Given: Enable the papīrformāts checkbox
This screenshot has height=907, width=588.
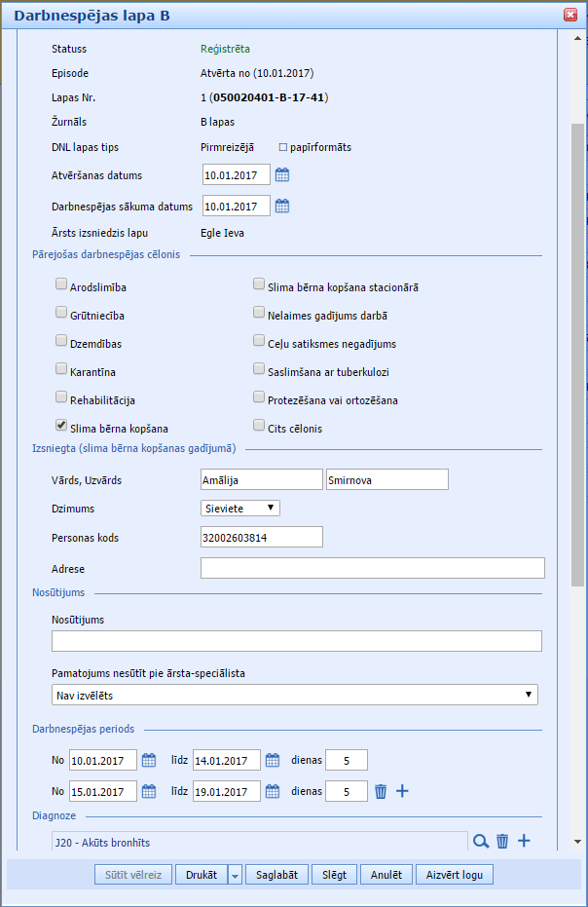Looking at the screenshot, I should coord(283,147).
